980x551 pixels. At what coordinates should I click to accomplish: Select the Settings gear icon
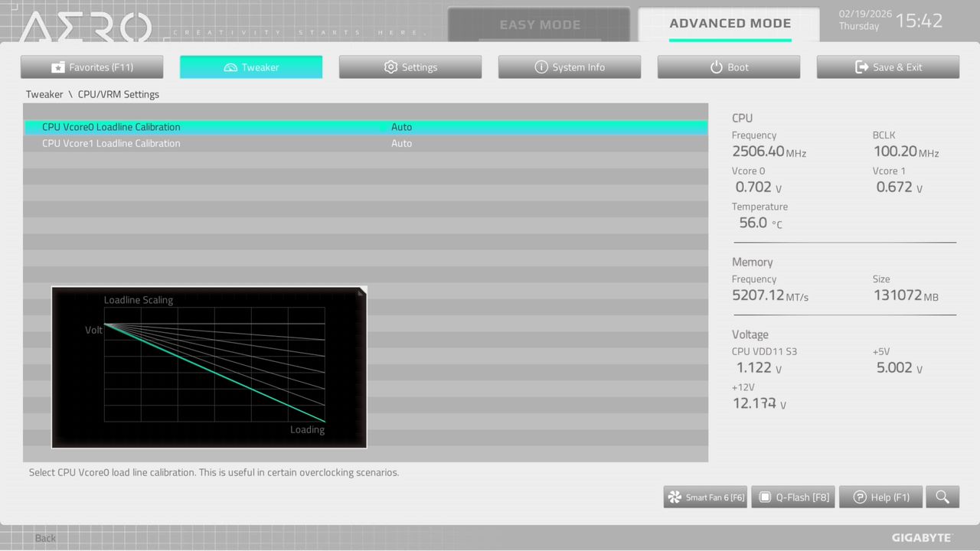click(390, 67)
